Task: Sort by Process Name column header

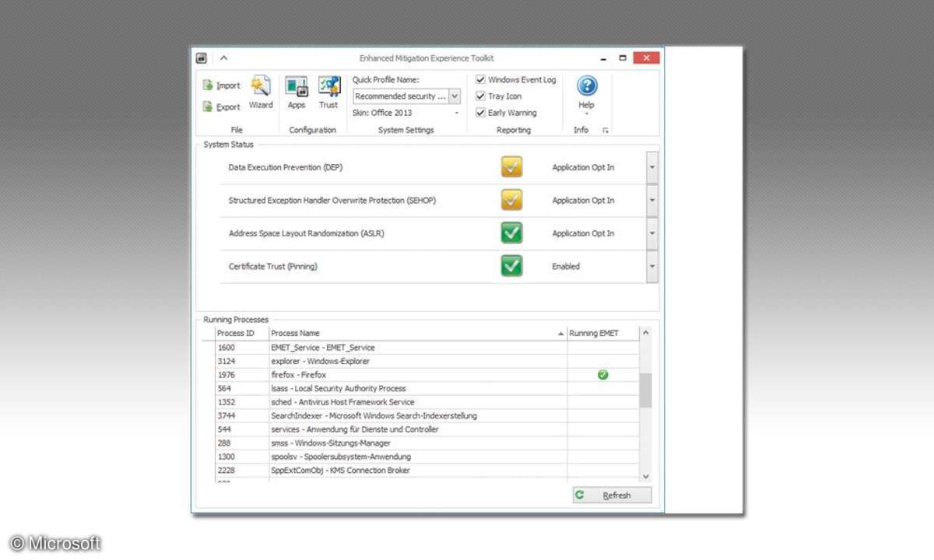Action: click(417, 333)
